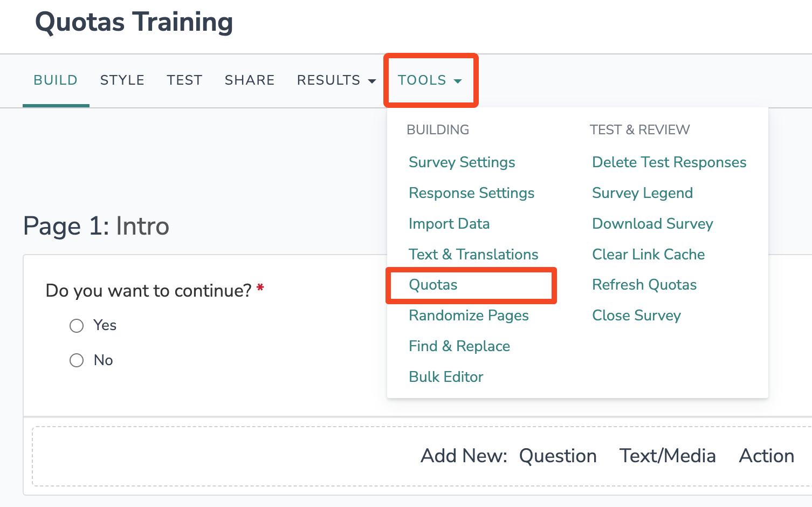Viewport: 812px width, 507px height.
Task: Collapse the Tools dropdown menu
Action: (430, 80)
